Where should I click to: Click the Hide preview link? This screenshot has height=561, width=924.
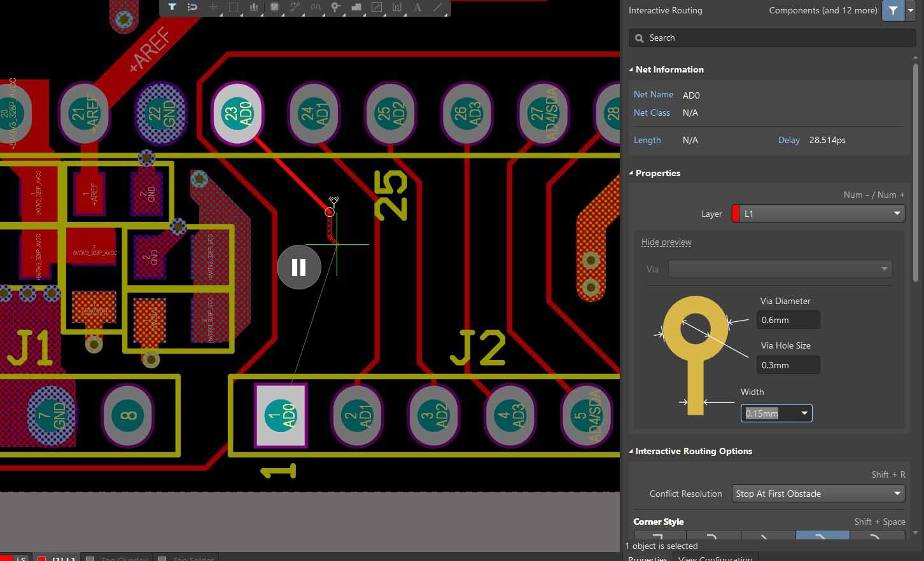[x=666, y=242]
